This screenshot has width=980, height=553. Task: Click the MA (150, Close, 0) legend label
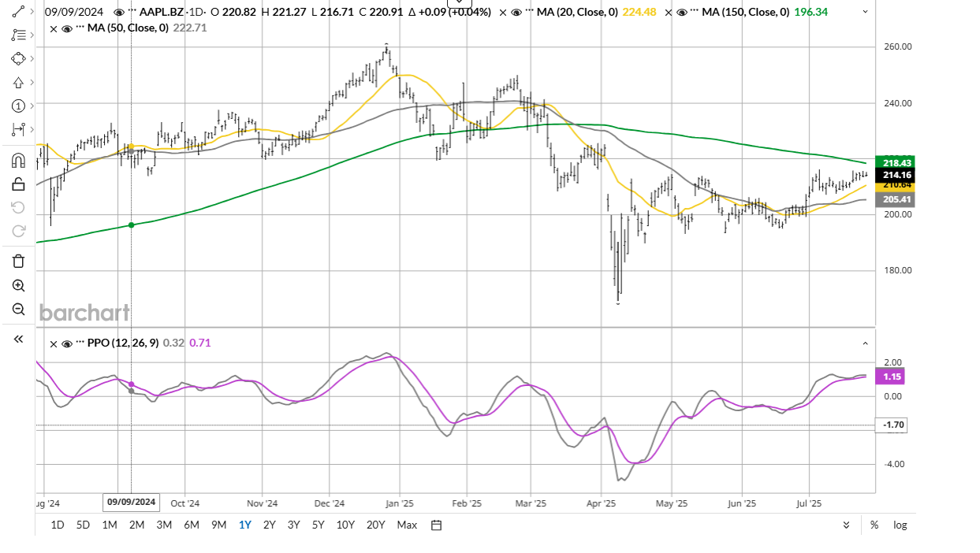(744, 13)
